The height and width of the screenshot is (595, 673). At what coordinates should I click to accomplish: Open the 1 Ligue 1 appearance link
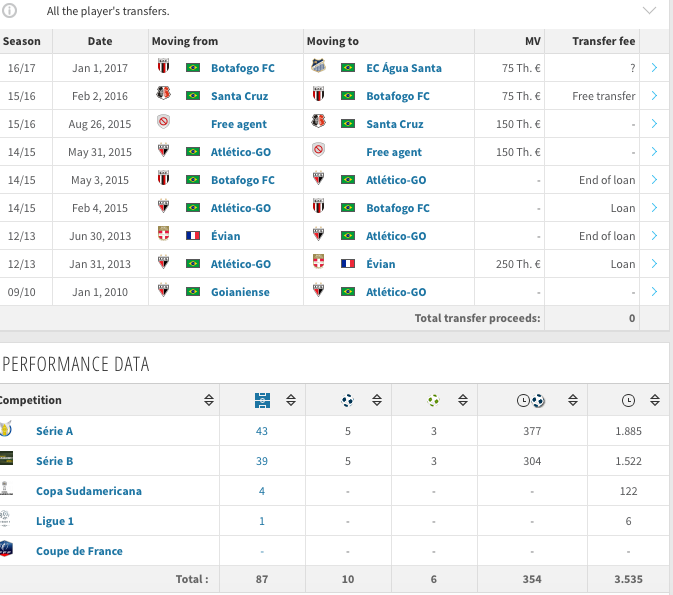point(262,521)
